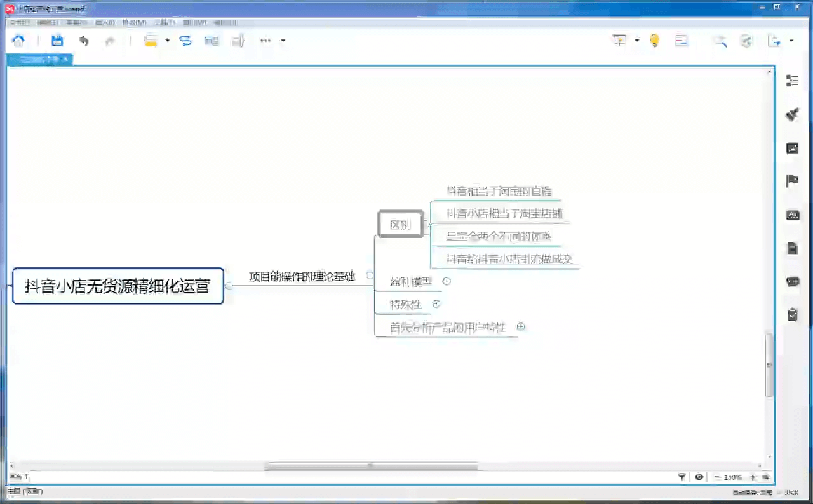Click the horizontal scrollbar thumb under the canvas

coord(371,466)
